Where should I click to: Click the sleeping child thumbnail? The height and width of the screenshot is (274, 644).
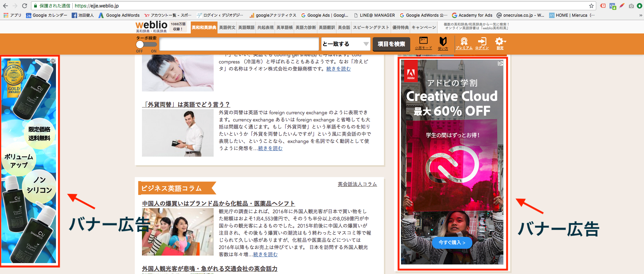pyautogui.click(x=178, y=73)
